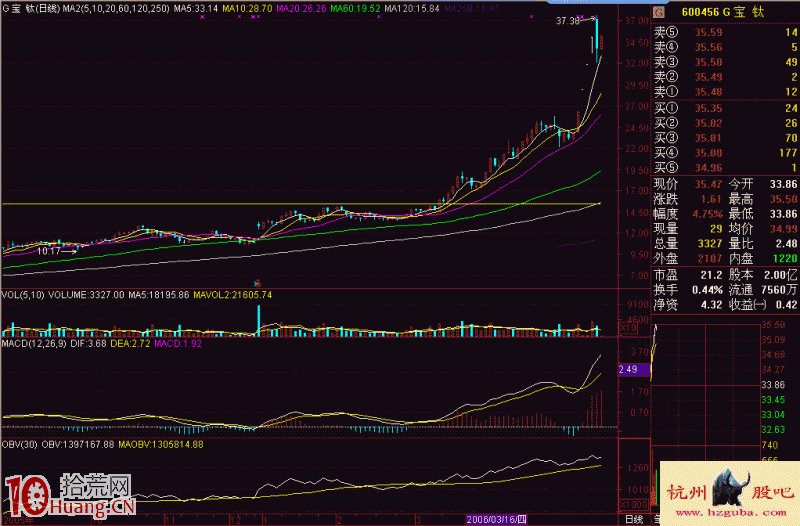This screenshot has height=526, width=800.
Task: Select the 日线 daily period tab
Action: [633, 520]
